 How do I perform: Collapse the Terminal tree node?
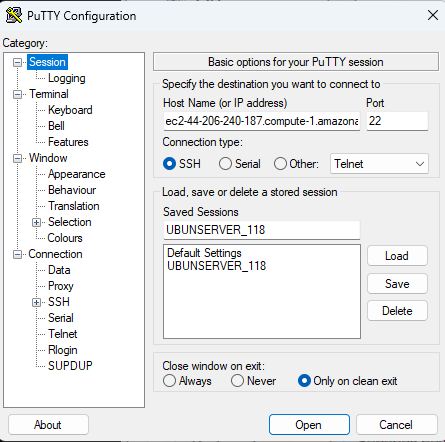pos(17,94)
